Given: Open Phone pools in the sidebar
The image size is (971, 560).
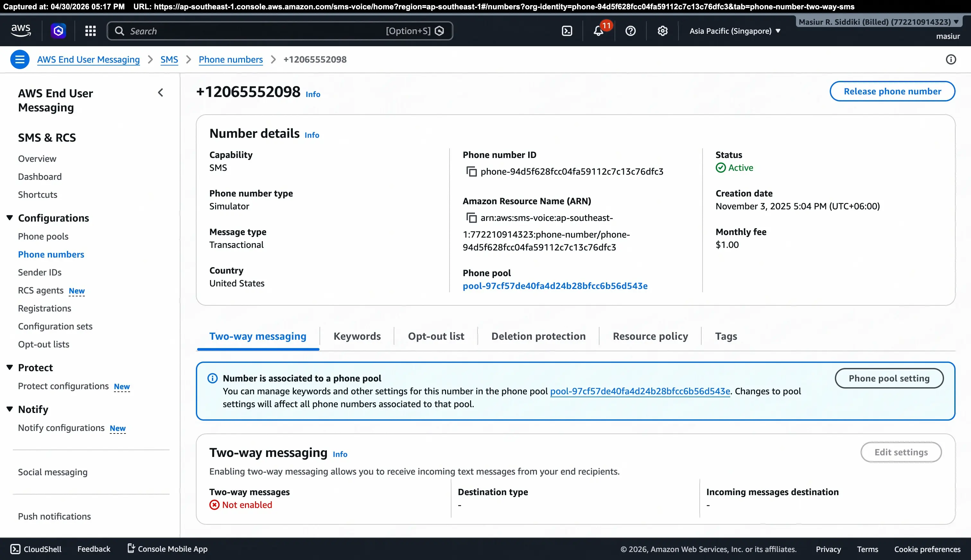Looking at the screenshot, I should 43,237.
